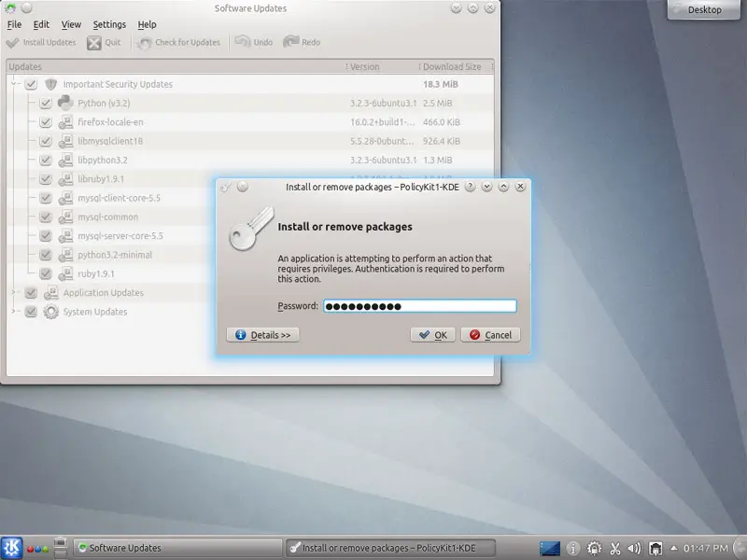
Task: Click the security shield icon
Action: (x=51, y=84)
